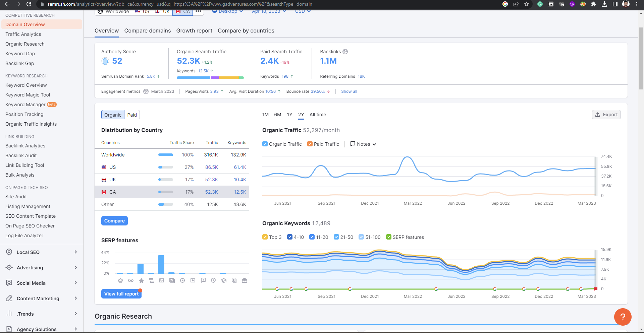
Task: Reload the page with browser refresh
Action: pyautogui.click(x=29, y=4)
